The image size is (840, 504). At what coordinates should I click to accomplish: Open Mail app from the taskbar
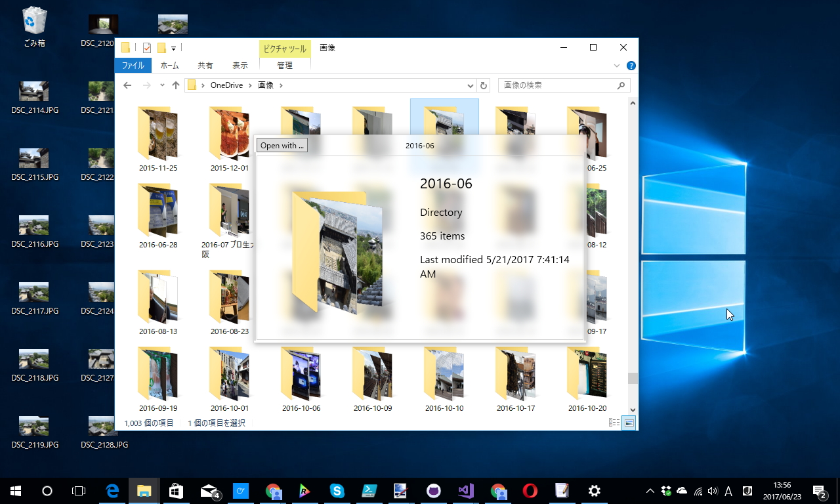tap(209, 491)
